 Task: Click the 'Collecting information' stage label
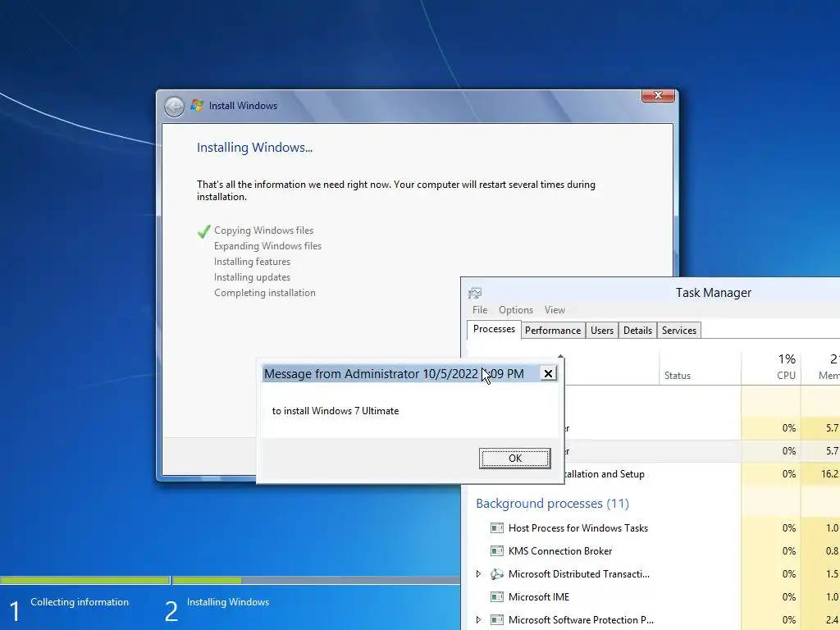[x=80, y=602]
